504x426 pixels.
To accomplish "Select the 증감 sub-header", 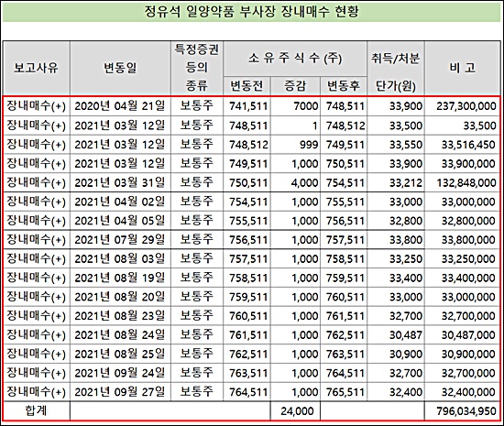I will click(295, 86).
